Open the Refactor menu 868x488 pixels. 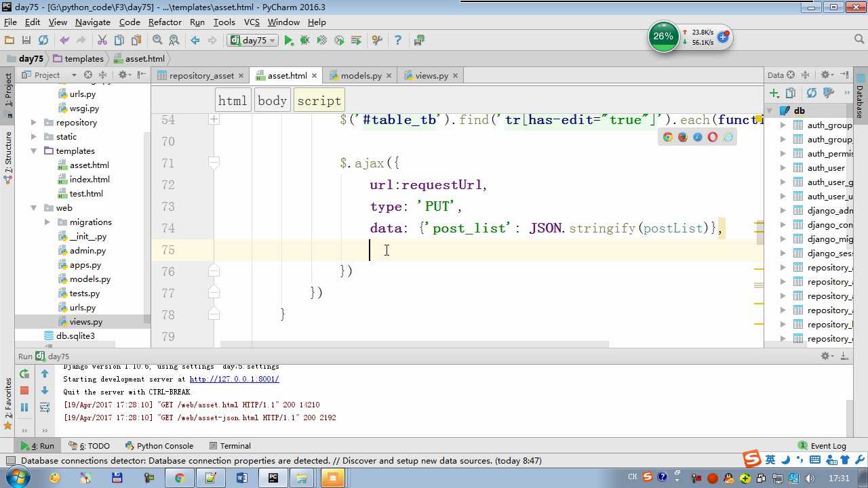[165, 22]
